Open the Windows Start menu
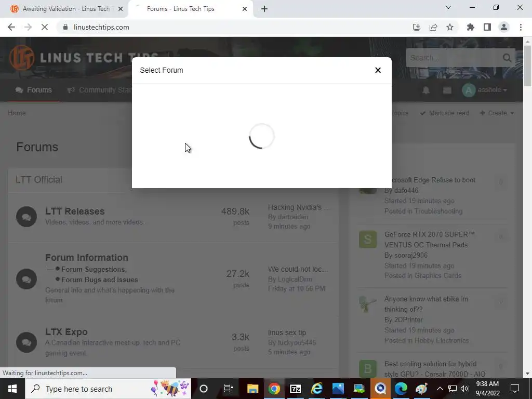532x399 pixels. click(x=12, y=389)
